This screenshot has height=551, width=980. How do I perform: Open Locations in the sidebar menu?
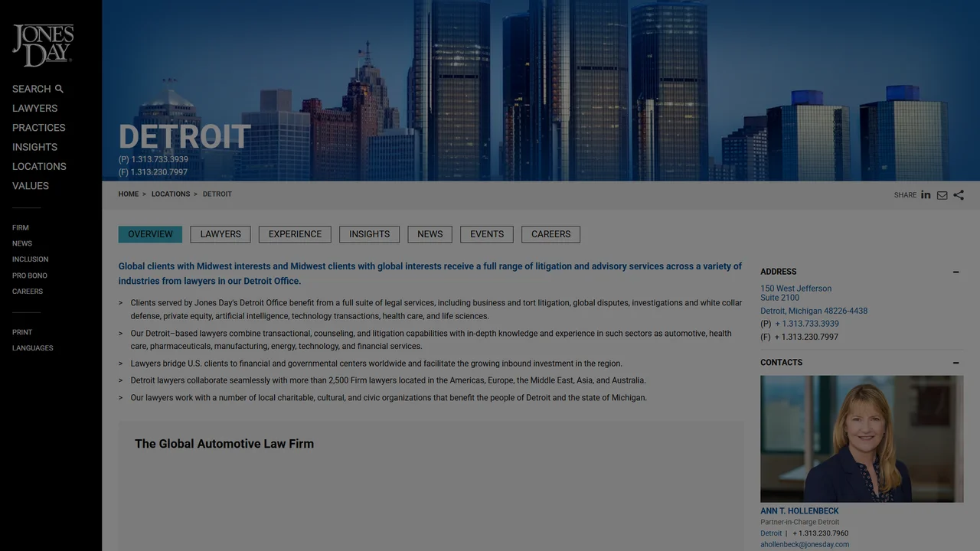click(39, 166)
